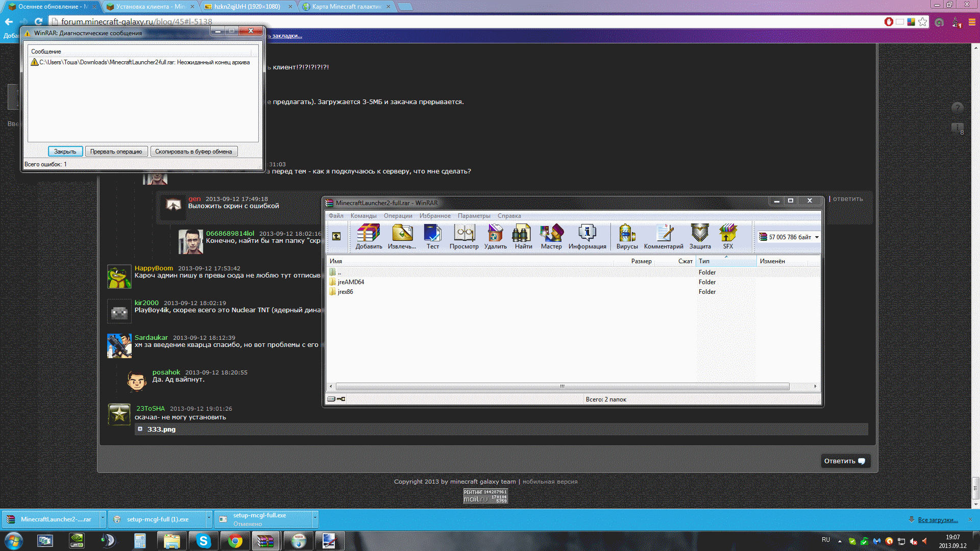Open the 23ToSHA username link
980x551 pixels.
click(x=151, y=409)
